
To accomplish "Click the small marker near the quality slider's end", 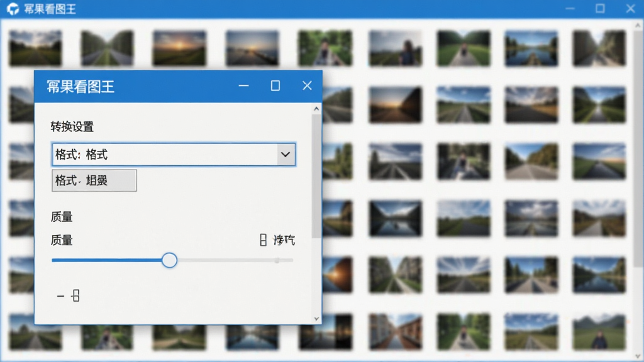I will [x=277, y=260].
